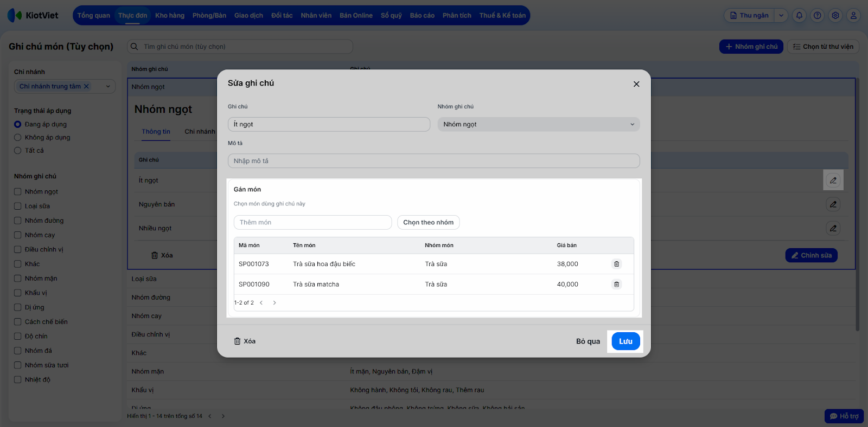Check the Loại sữa group checkbox
Image resolution: width=868 pixels, height=427 pixels.
(x=18, y=206)
